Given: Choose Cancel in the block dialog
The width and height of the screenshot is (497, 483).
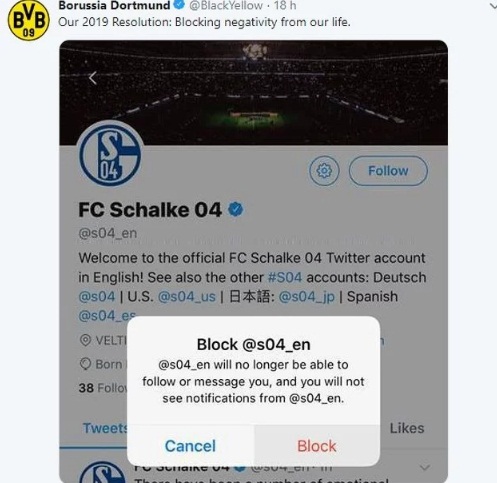Looking at the screenshot, I should click(190, 446).
